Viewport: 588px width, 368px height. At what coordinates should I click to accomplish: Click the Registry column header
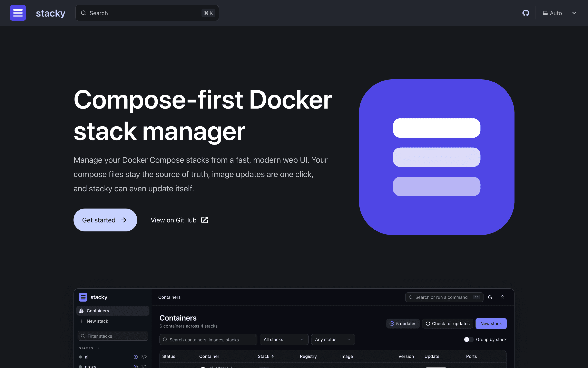(x=308, y=356)
